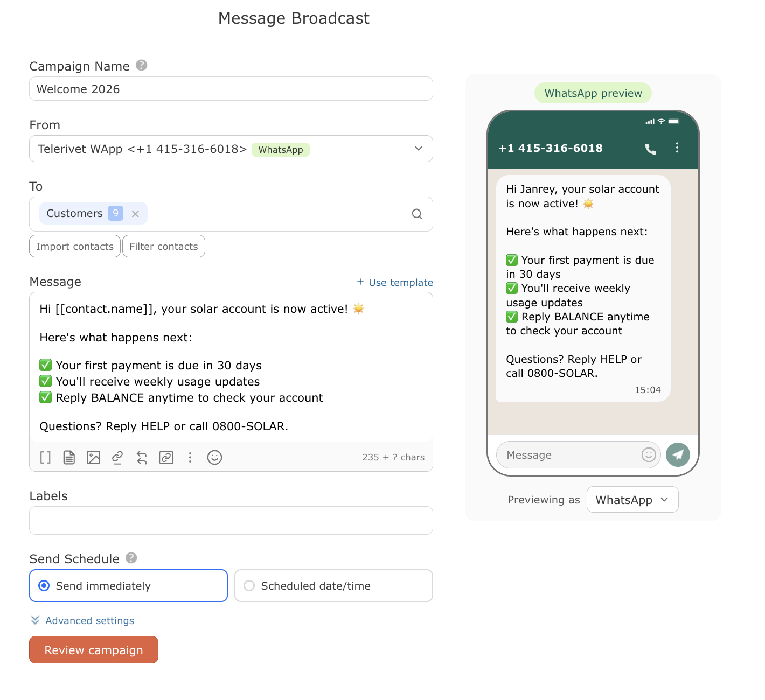The image size is (765, 700).
Task: Click the double-chevron icon beside Advanced settings
Action: click(x=35, y=620)
